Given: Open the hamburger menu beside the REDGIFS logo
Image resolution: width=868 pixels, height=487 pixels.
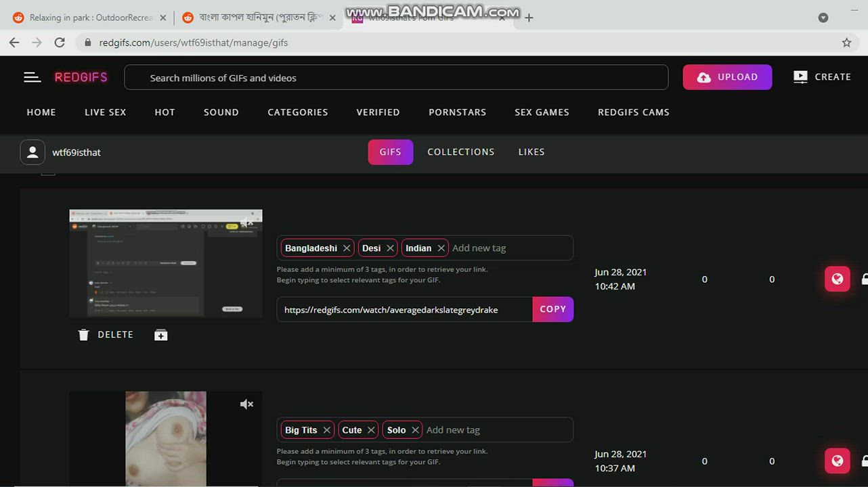Looking at the screenshot, I should 32,77.
